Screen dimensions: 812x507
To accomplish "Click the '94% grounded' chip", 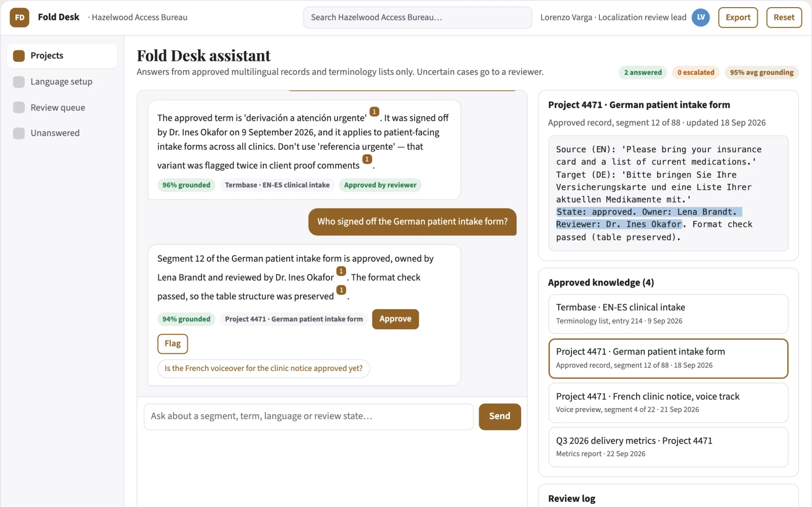I will click(186, 319).
